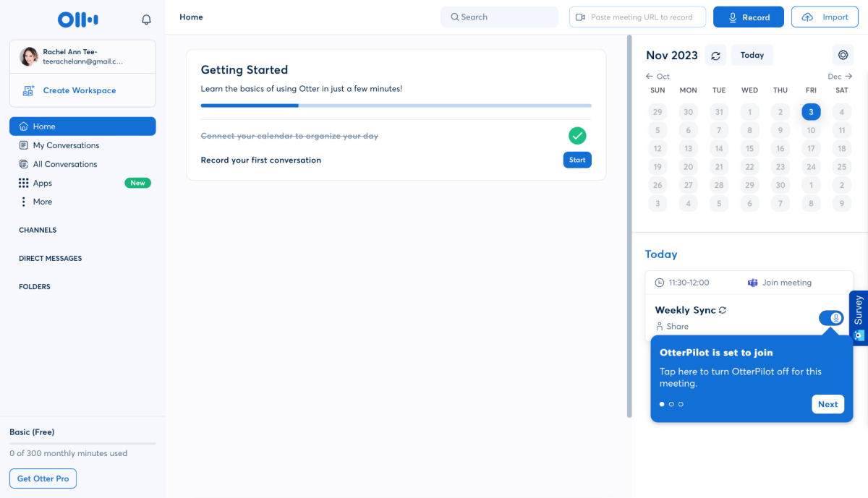The image size is (868, 498).
Task: Select October 29 in the calendar
Action: [x=658, y=112]
